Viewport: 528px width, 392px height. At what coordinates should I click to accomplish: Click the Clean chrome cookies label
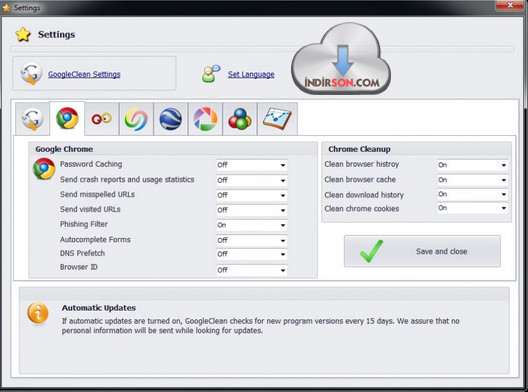(362, 209)
